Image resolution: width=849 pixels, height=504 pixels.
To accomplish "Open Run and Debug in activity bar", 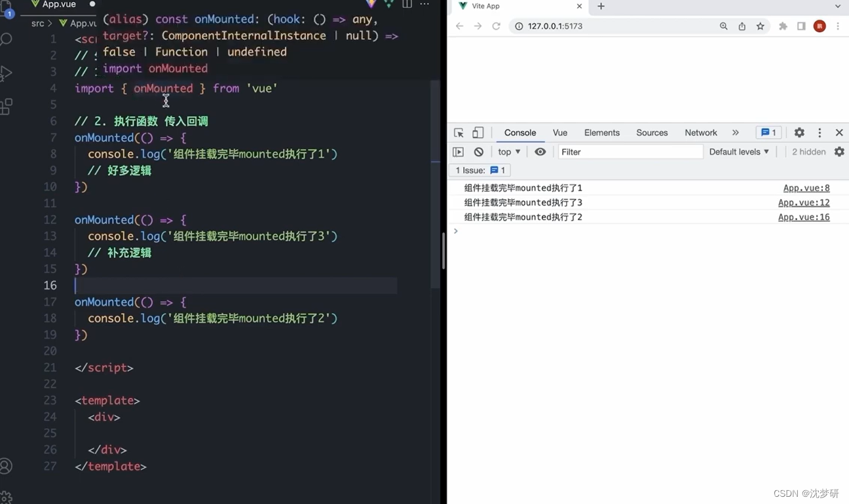I will pos(6,73).
